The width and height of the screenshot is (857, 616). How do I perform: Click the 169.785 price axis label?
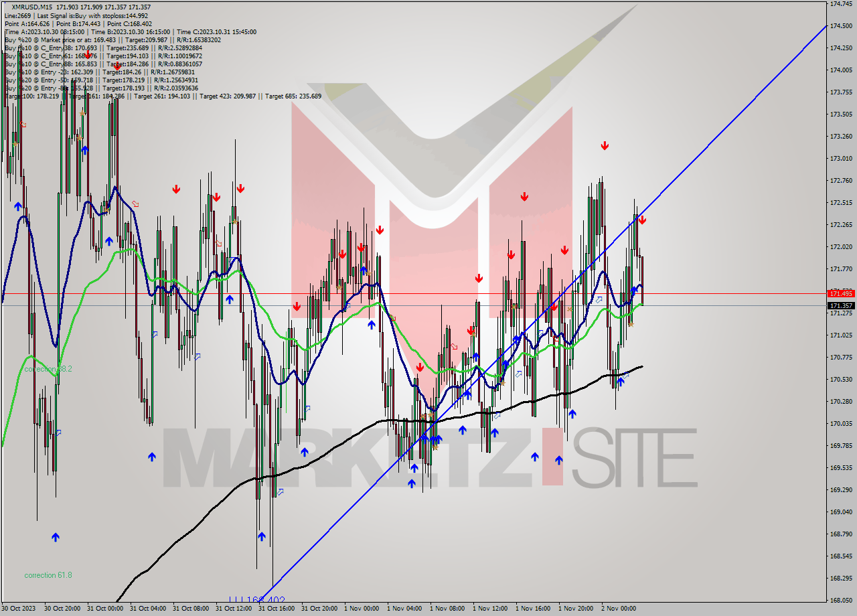pos(841,446)
